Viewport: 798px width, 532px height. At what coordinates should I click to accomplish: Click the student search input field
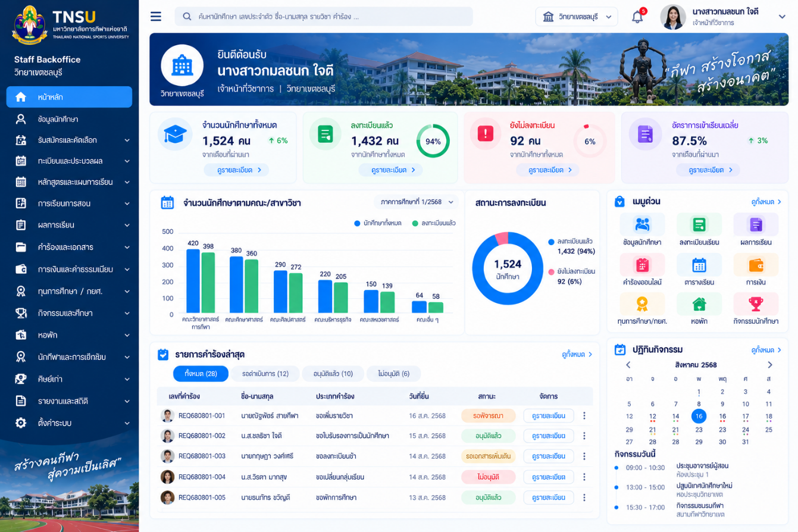(x=324, y=17)
